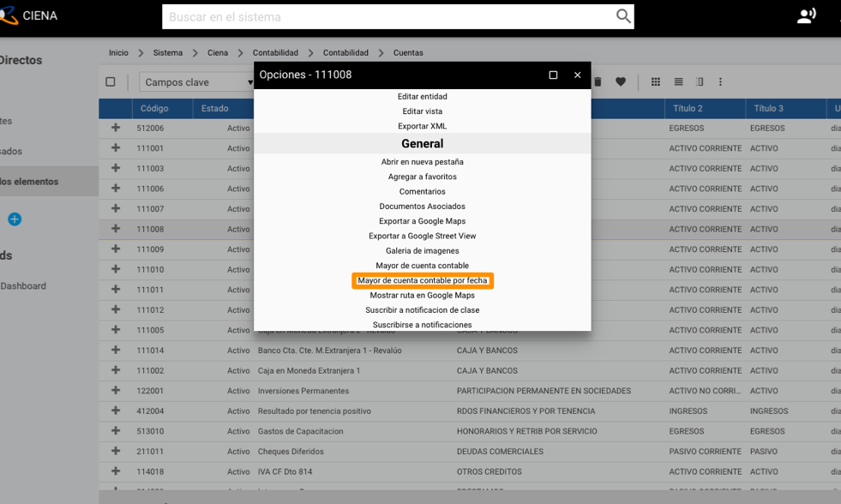Open the vertical three-dot more menu
The height and width of the screenshot is (504, 841).
click(720, 82)
